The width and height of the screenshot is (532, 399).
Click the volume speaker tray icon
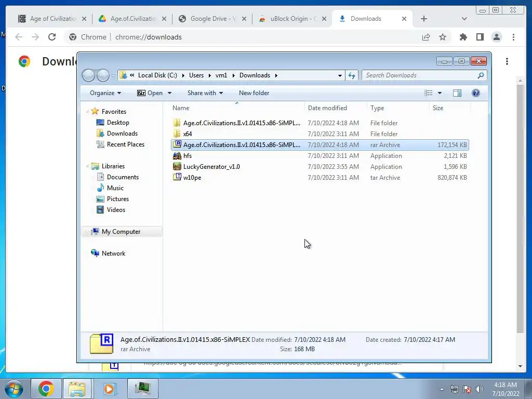(x=479, y=389)
